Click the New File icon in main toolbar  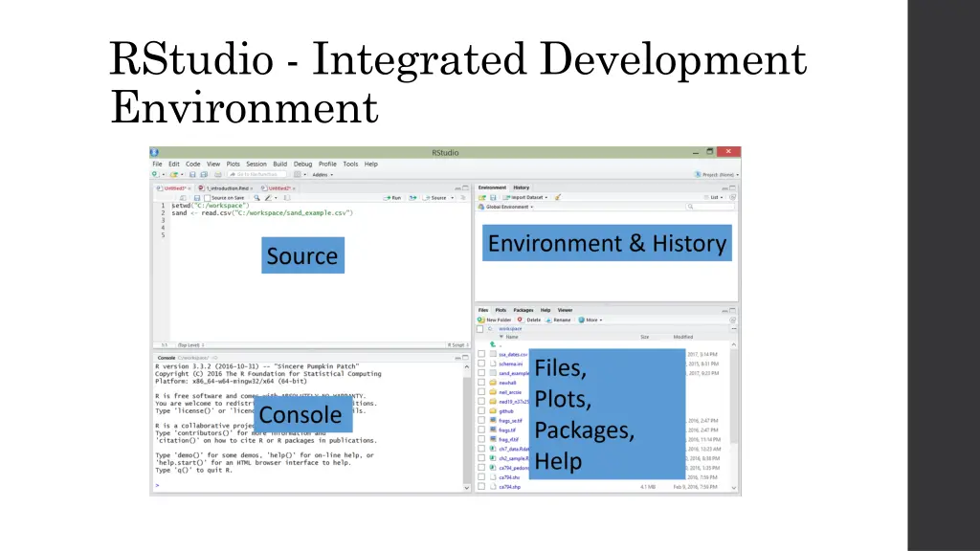click(154, 174)
